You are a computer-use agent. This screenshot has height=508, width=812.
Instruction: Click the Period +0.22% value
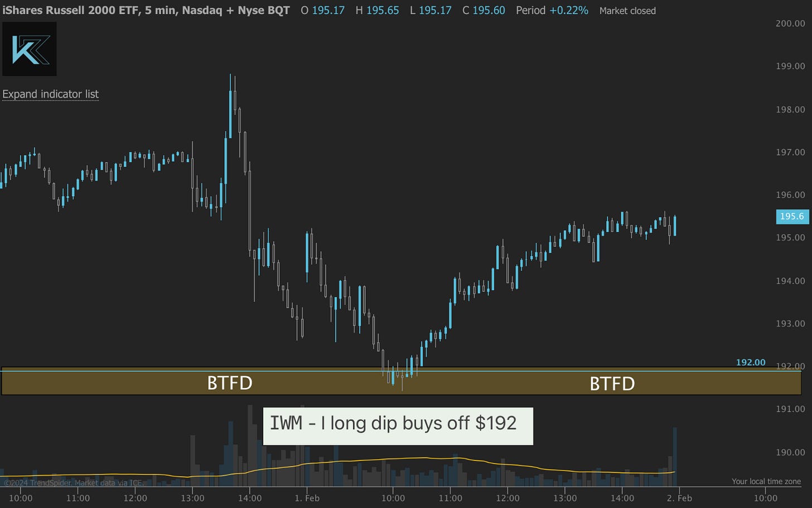tap(552, 10)
